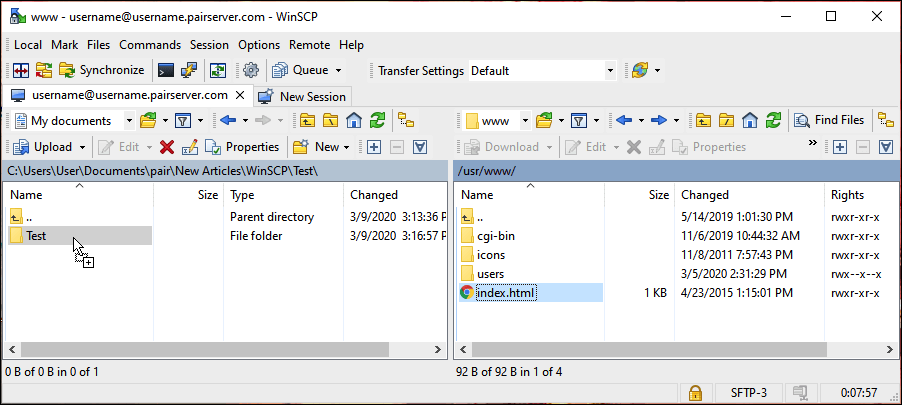Open the Files menu
Screen dimensions: 902x405
click(x=98, y=45)
